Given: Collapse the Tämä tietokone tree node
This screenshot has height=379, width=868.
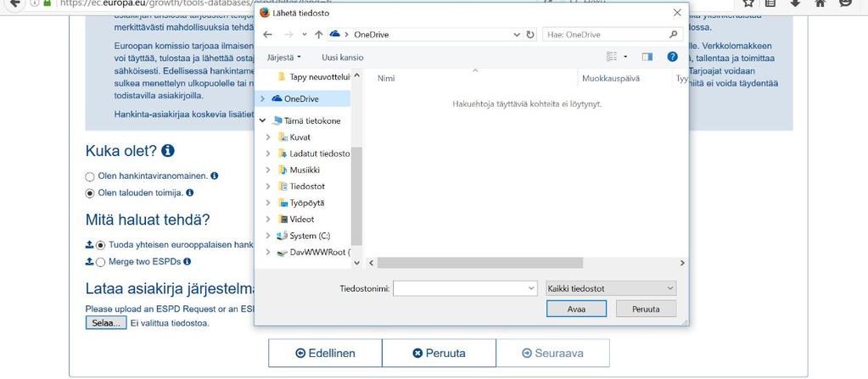Looking at the screenshot, I should [263, 120].
